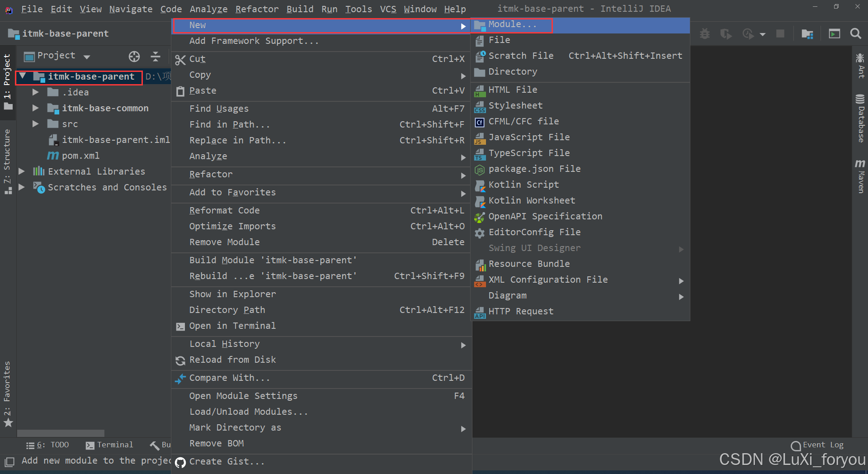
Task: Open the Database tool window
Action: [x=860, y=118]
